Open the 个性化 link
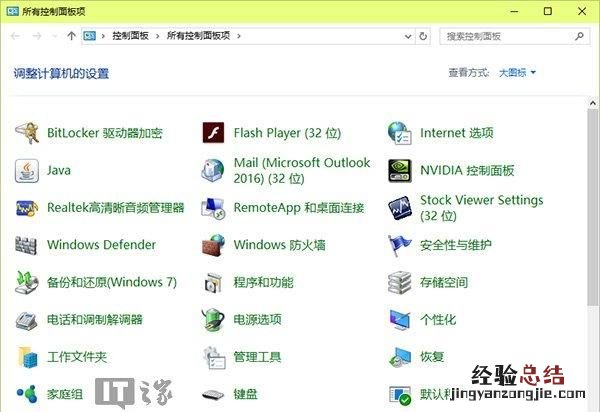Viewport: 600px width, 412px height. tap(438, 320)
